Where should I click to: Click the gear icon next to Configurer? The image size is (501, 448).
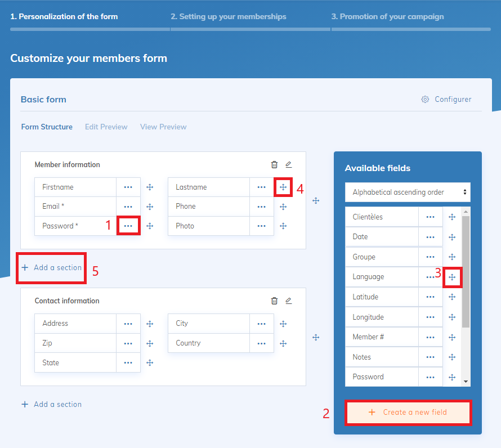click(425, 100)
